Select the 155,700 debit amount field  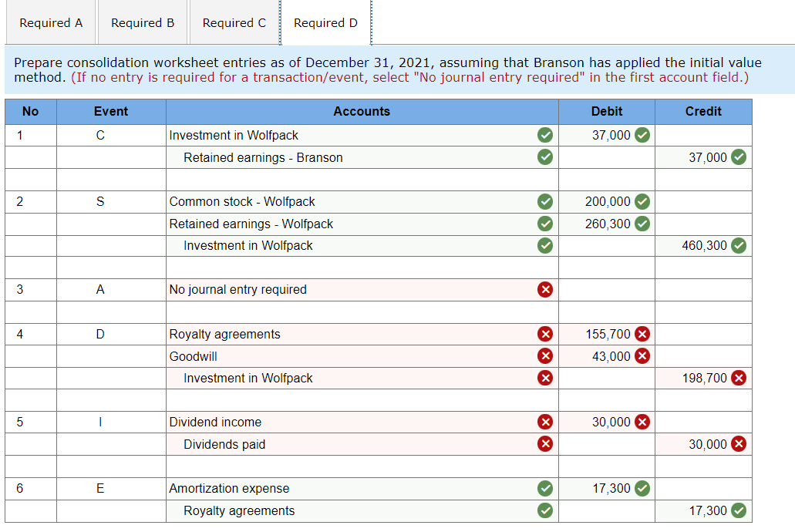pos(606,334)
